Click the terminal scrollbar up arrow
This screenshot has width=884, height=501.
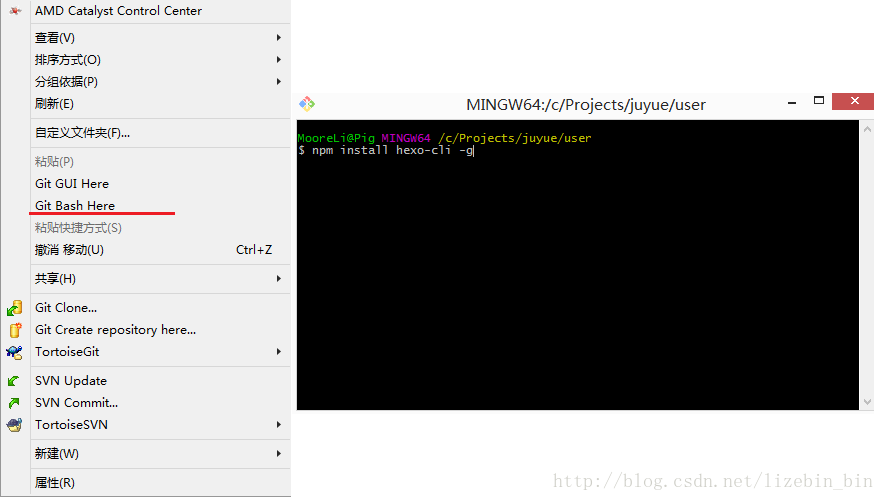pos(868,130)
